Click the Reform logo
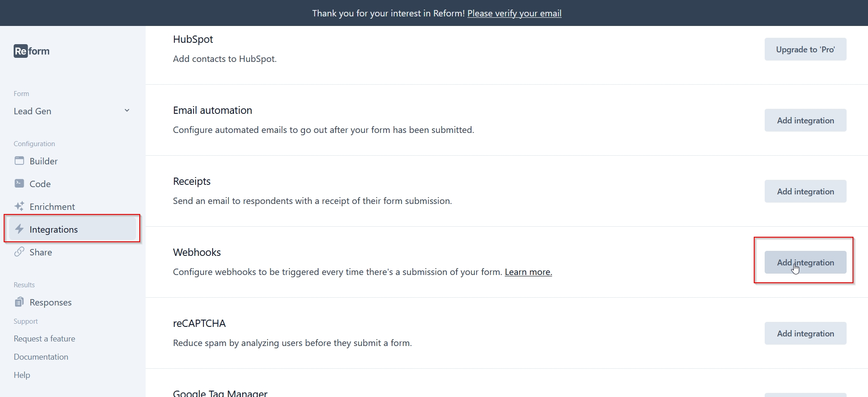 [x=31, y=51]
